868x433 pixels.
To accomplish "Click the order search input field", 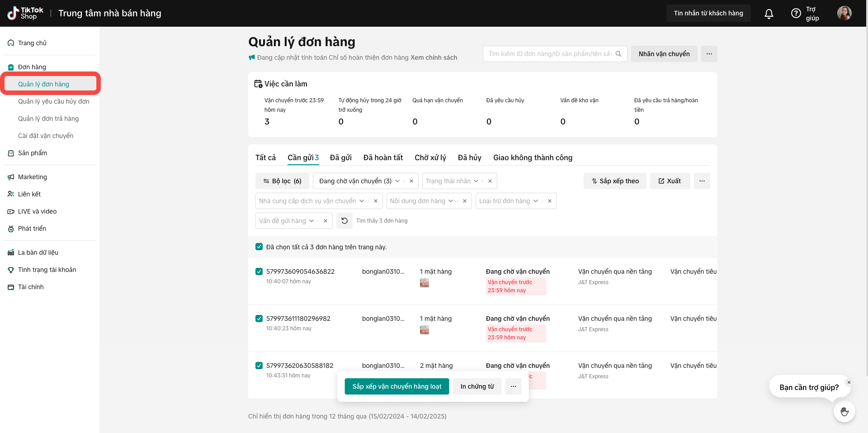I will [x=549, y=54].
